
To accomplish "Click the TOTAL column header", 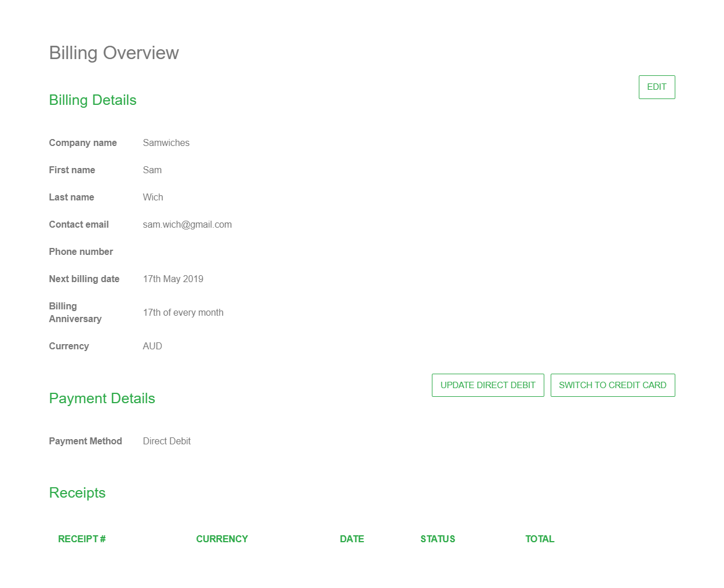I will tap(539, 539).
